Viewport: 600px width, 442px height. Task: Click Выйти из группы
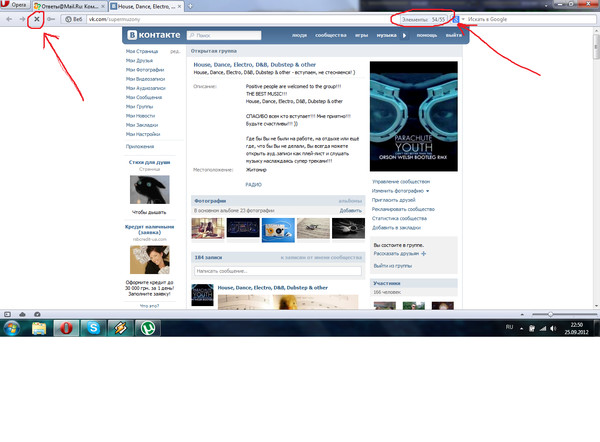[393, 266]
